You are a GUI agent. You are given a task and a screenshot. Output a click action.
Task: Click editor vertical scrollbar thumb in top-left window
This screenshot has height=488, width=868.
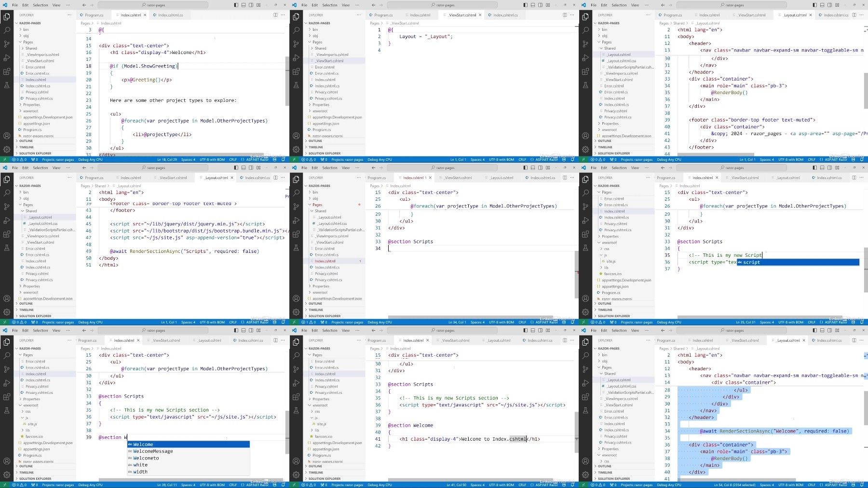pyautogui.click(x=287, y=81)
